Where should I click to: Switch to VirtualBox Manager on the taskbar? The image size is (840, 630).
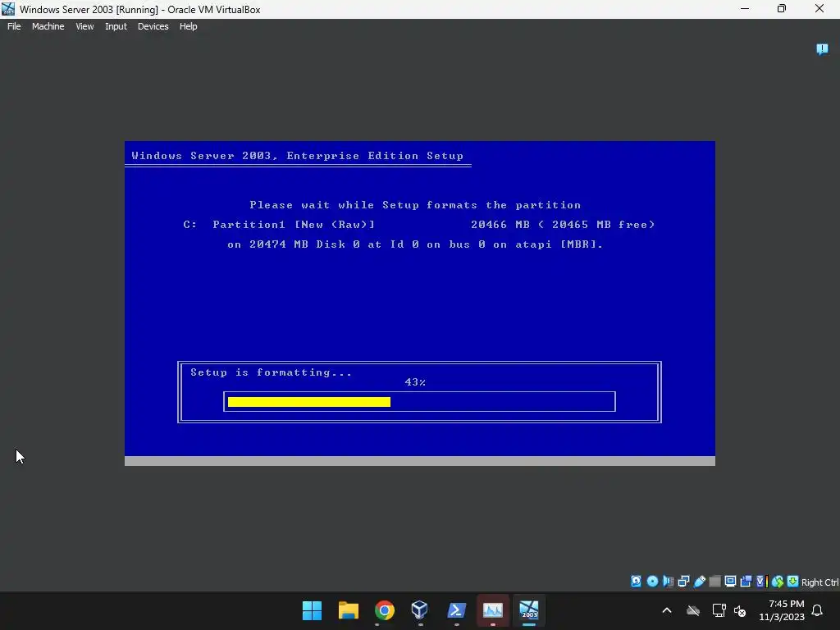tap(420, 610)
